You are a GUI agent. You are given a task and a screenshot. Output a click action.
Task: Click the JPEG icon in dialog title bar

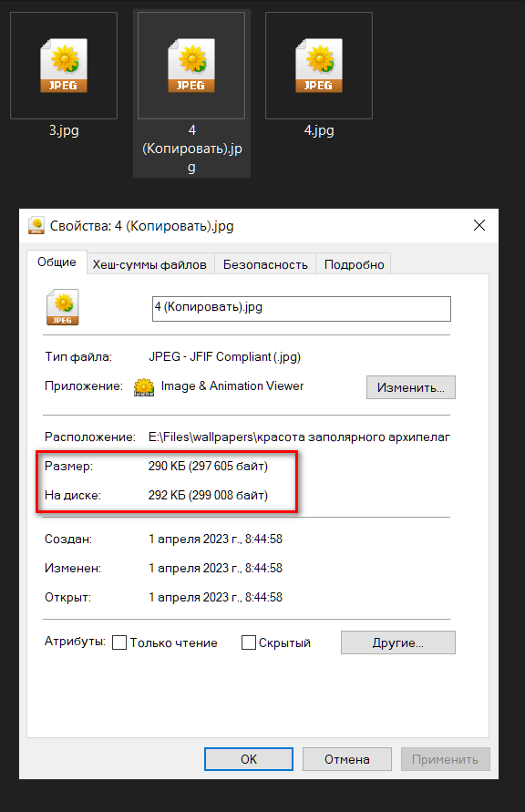point(36,226)
